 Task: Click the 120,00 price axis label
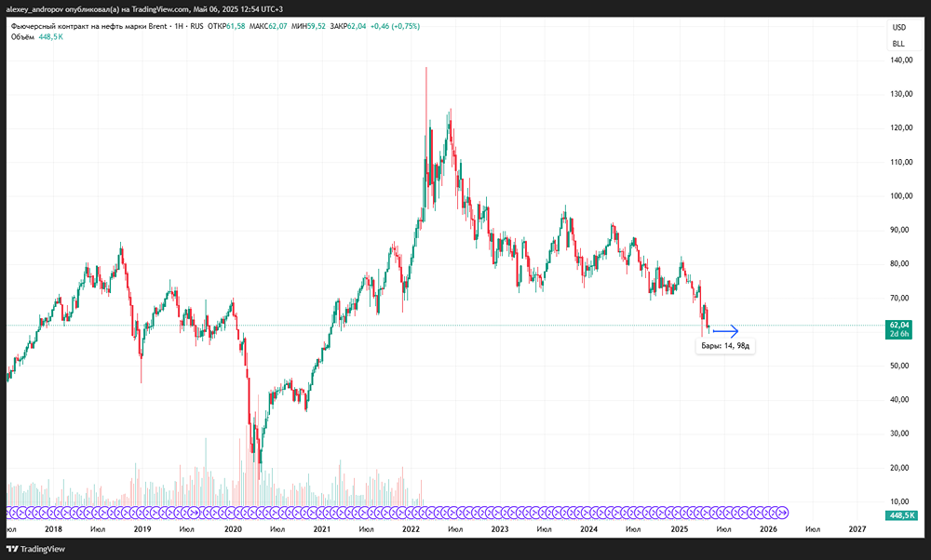click(x=901, y=127)
